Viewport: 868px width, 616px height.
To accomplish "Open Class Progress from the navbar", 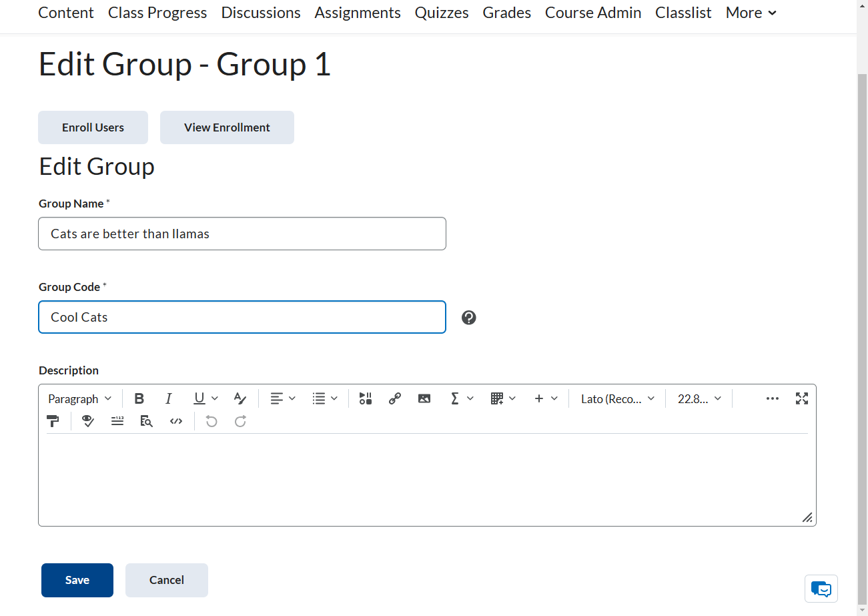I will (x=157, y=13).
